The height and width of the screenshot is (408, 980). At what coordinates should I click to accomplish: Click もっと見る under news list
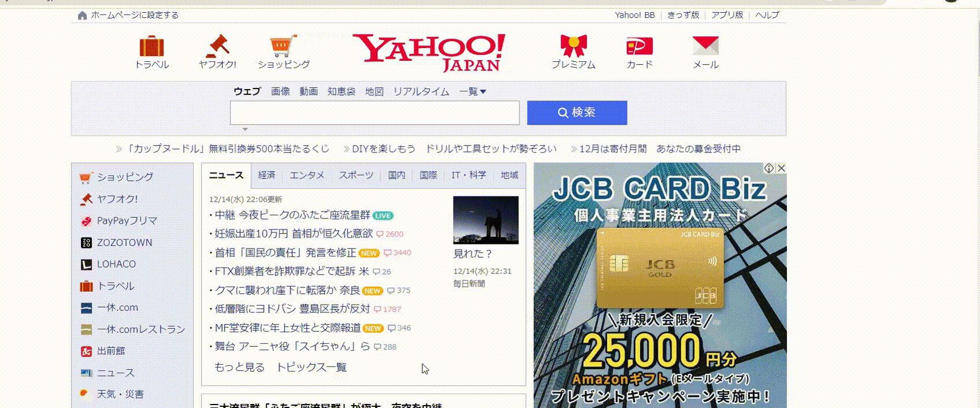click(x=239, y=368)
